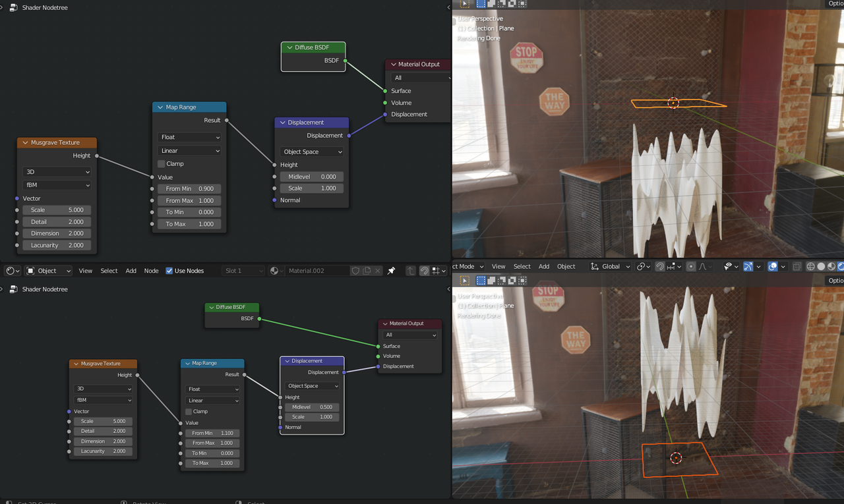Screen dimensions: 844x504
Task: Toggle the 3D viewport snap magnet
Action: click(x=660, y=266)
